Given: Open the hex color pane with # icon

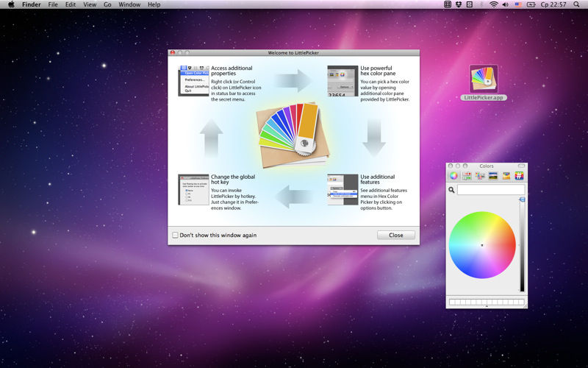Looking at the screenshot, I should (x=519, y=176).
